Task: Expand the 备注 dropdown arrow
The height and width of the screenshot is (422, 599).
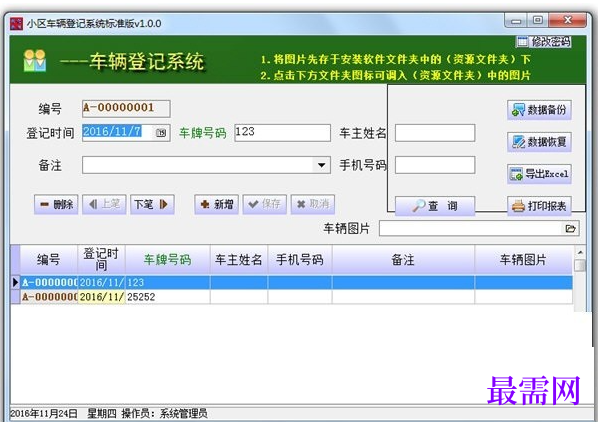Action: point(322,165)
